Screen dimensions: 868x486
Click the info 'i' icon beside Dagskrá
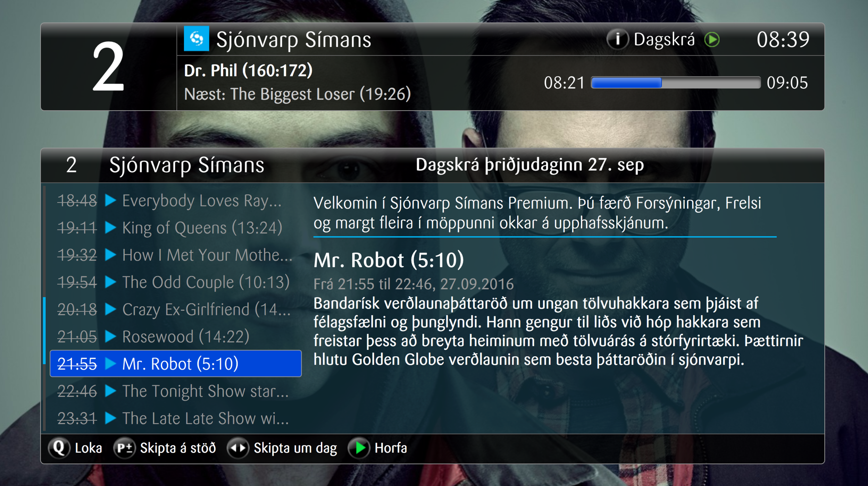(x=617, y=39)
